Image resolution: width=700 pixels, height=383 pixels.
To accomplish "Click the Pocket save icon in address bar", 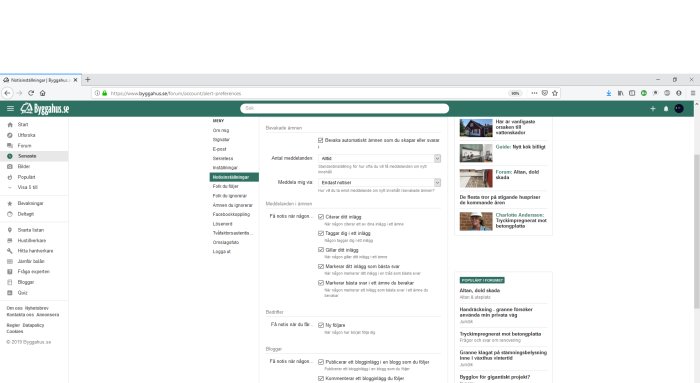I will [x=545, y=93].
